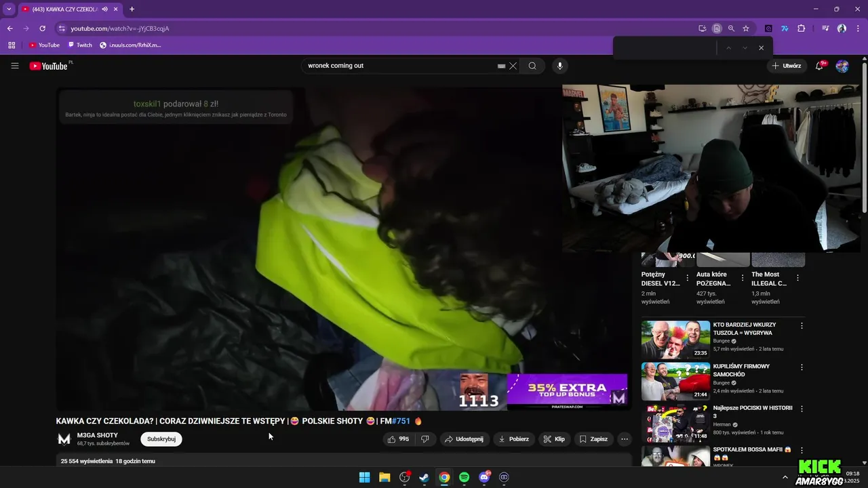Screen dimensions: 868x488
Task: Go to previous find result arrow
Action: [728, 48]
